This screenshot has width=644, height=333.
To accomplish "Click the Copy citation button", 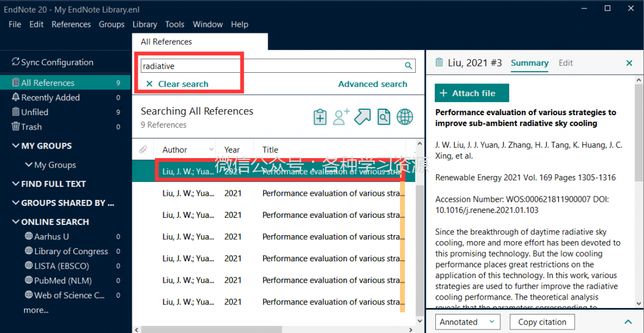I will click(542, 322).
